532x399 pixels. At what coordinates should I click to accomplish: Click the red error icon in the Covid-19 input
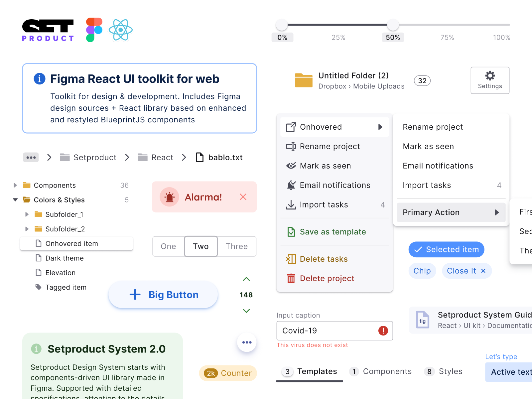pyautogui.click(x=382, y=331)
